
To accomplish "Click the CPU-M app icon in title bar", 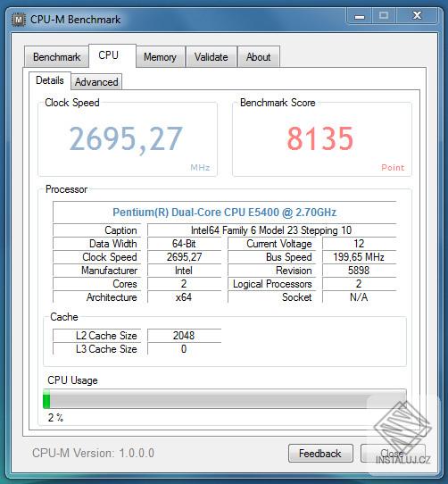I will [x=19, y=20].
